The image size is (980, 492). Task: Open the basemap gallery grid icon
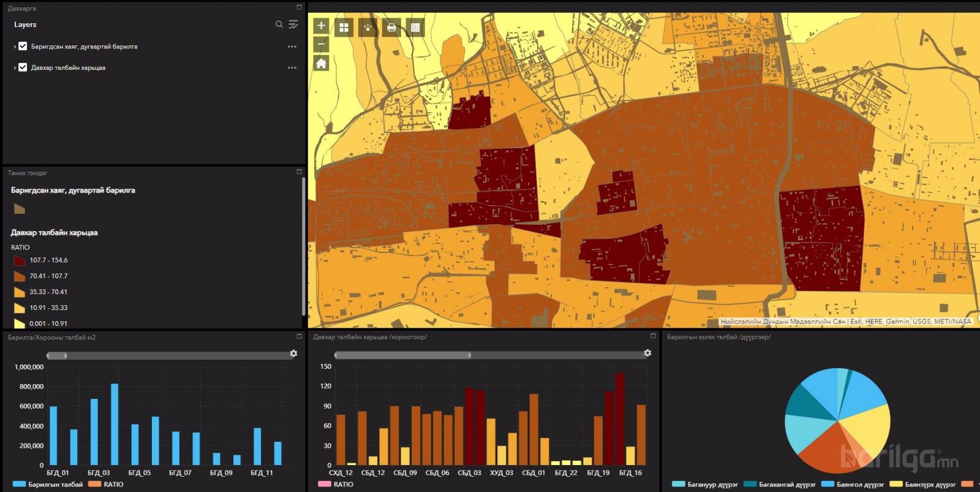click(x=344, y=28)
